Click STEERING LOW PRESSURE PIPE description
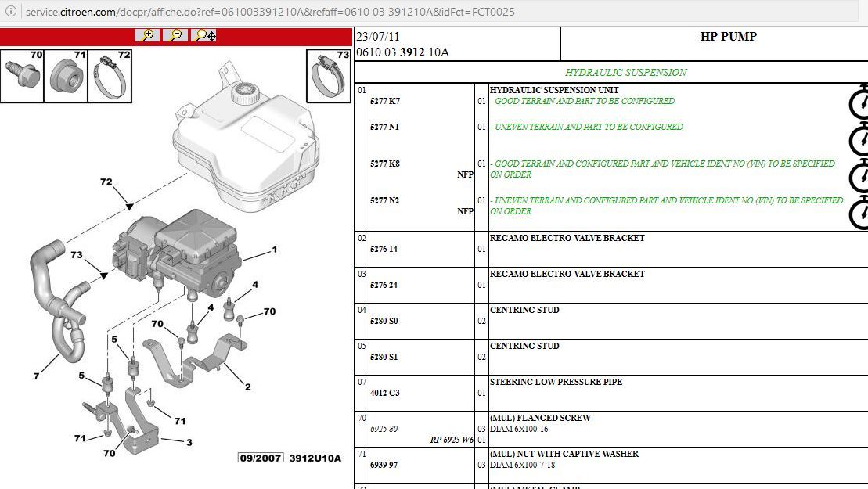The image size is (868, 489). [x=556, y=382]
